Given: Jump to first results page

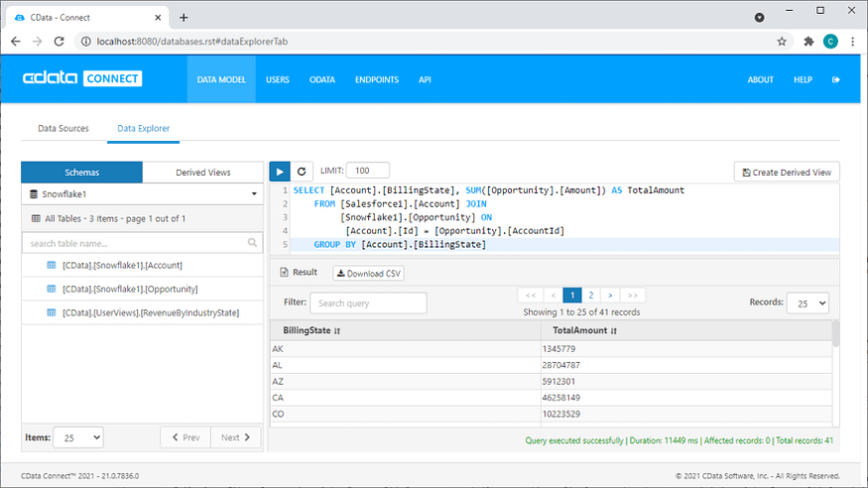Looking at the screenshot, I should coord(531,296).
